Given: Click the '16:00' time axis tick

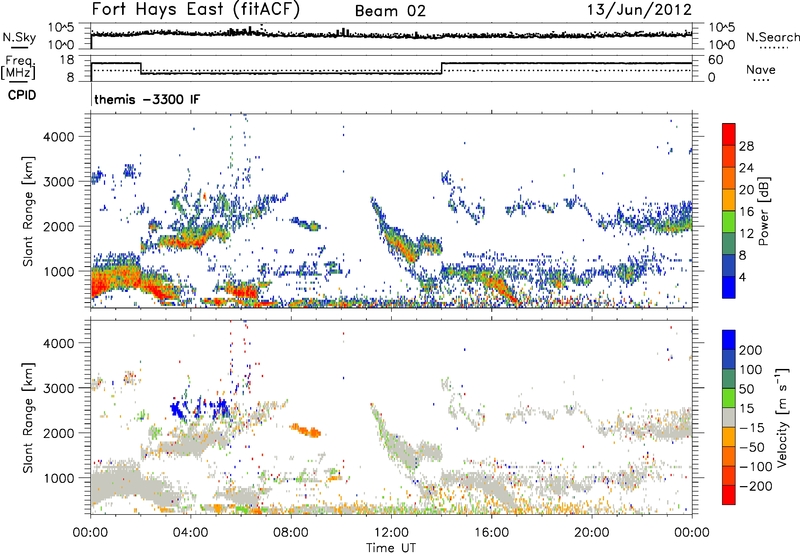Looking at the screenshot, I should [491, 533].
